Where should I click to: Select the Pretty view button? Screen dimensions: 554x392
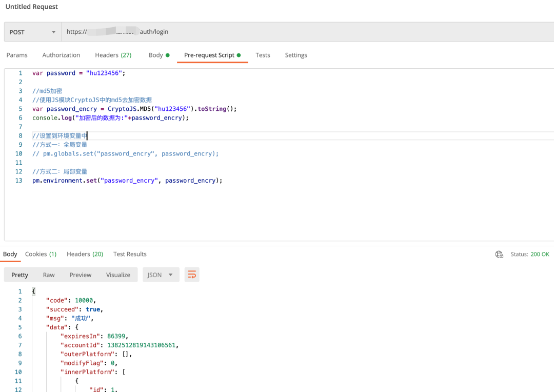click(x=19, y=275)
